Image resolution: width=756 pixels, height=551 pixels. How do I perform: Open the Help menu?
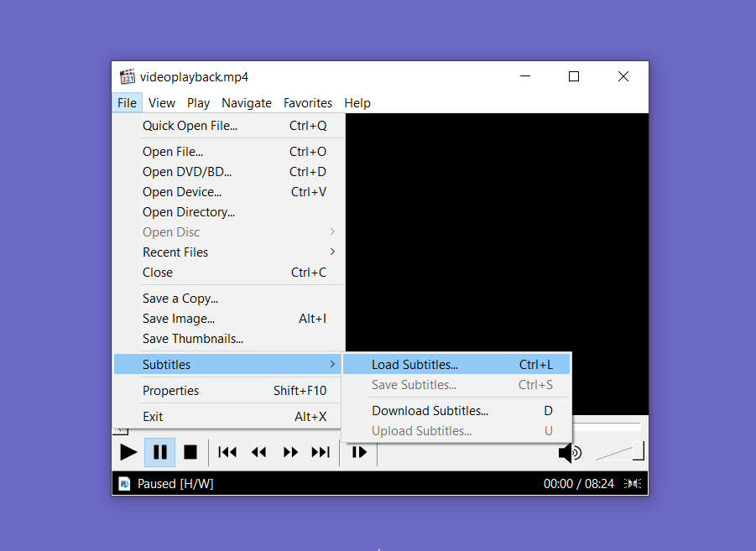pyautogui.click(x=357, y=102)
